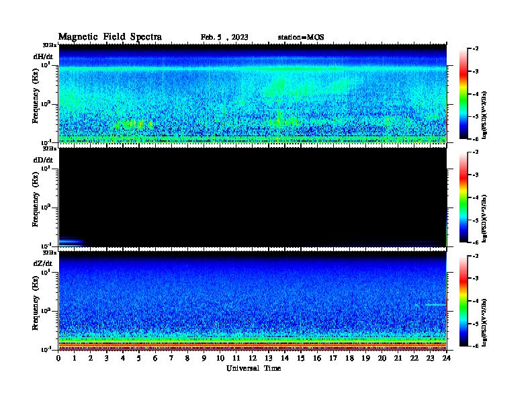Click hour 8 on the Universal Time axis
This screenshot has height=411, width=532.
pos(187,358)
